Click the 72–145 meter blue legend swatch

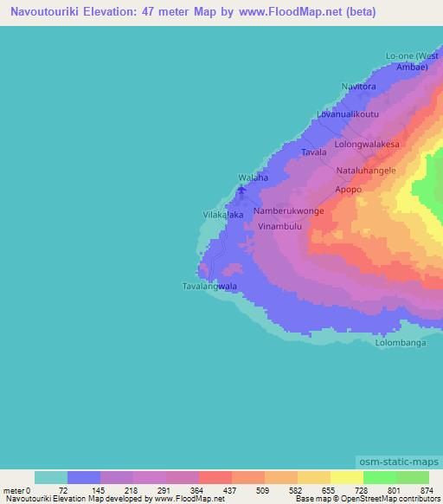(84, 478)
